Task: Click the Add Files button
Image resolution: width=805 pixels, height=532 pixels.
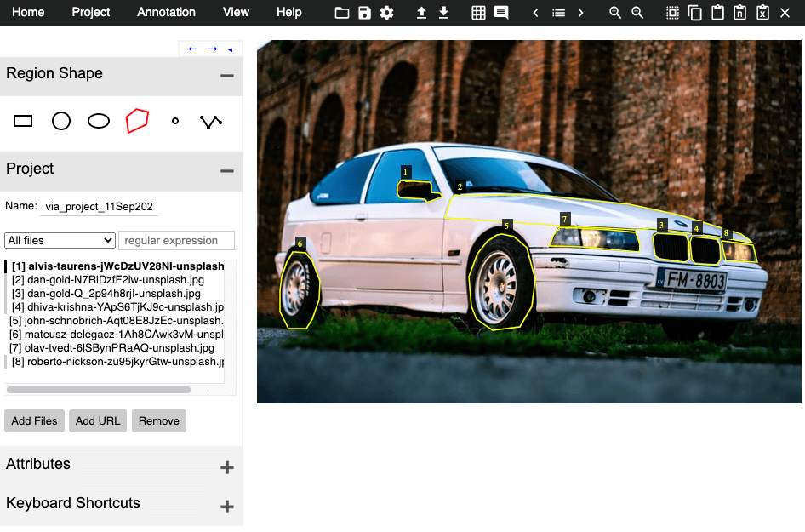Action: click(x=34, y=421)
